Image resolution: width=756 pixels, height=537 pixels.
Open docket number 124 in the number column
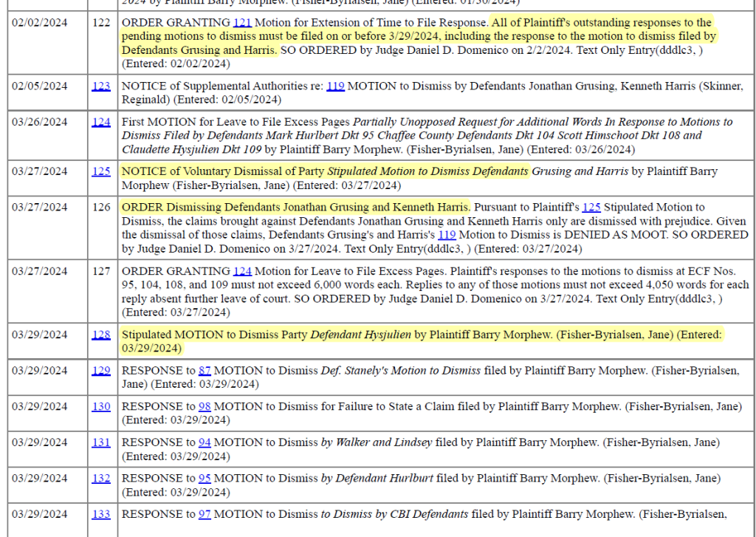[101, 122]
